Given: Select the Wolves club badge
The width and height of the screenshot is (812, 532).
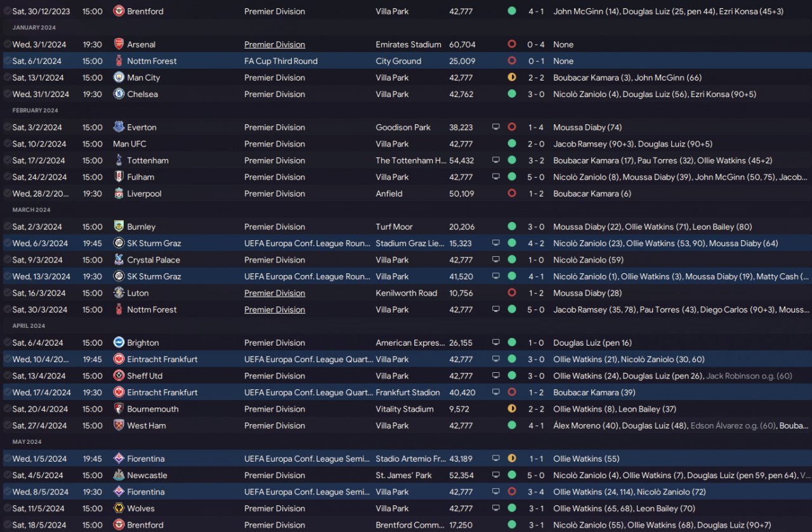Looking at the screenshot, I should coord(119,508).
